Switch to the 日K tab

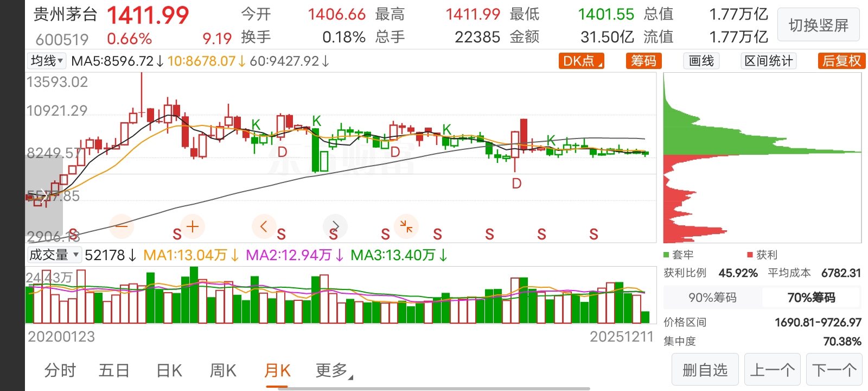169,370
